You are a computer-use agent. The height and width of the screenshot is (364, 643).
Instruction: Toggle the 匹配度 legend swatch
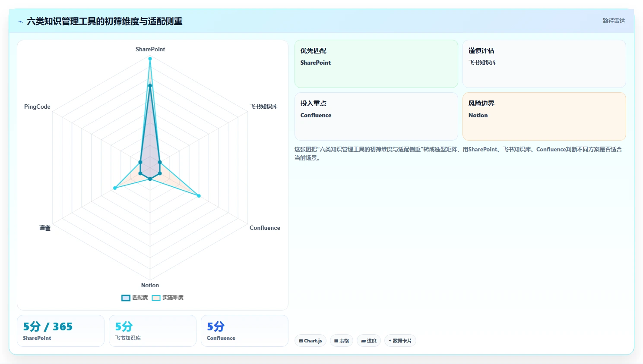tap(126, 298)
